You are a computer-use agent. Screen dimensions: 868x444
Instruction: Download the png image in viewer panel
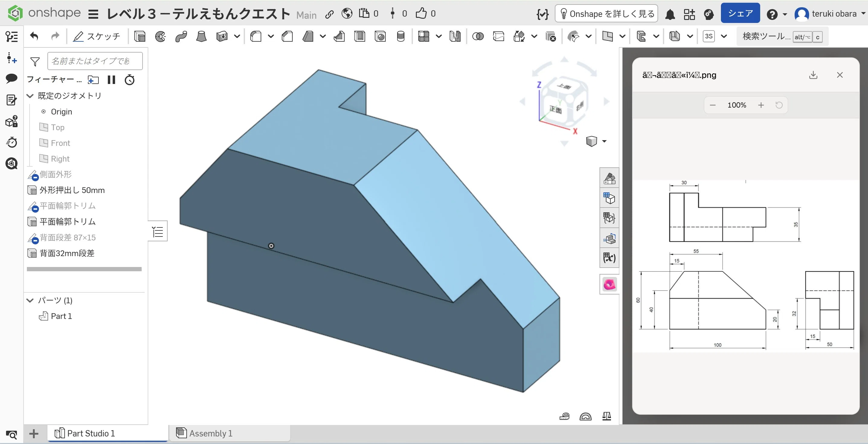coord(813,75)
